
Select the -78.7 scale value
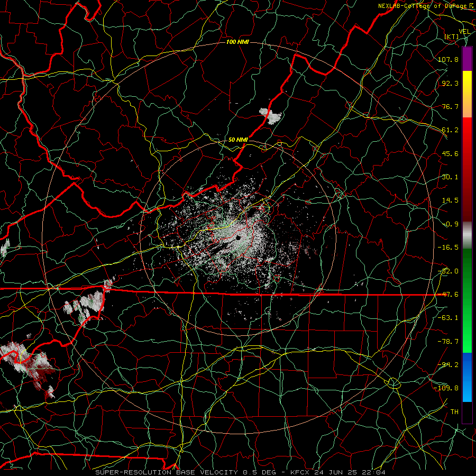point(448,342)
